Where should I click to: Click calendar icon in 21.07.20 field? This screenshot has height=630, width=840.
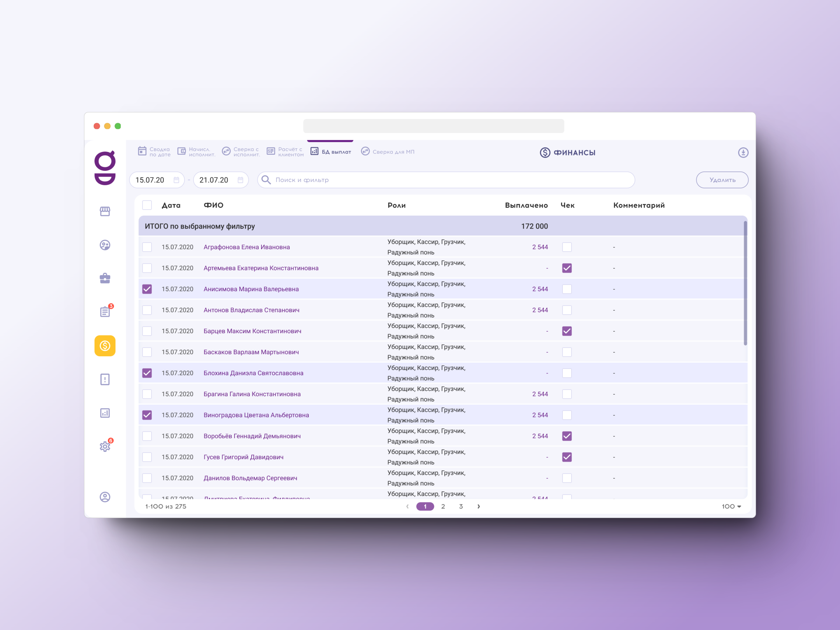(240, 180)
